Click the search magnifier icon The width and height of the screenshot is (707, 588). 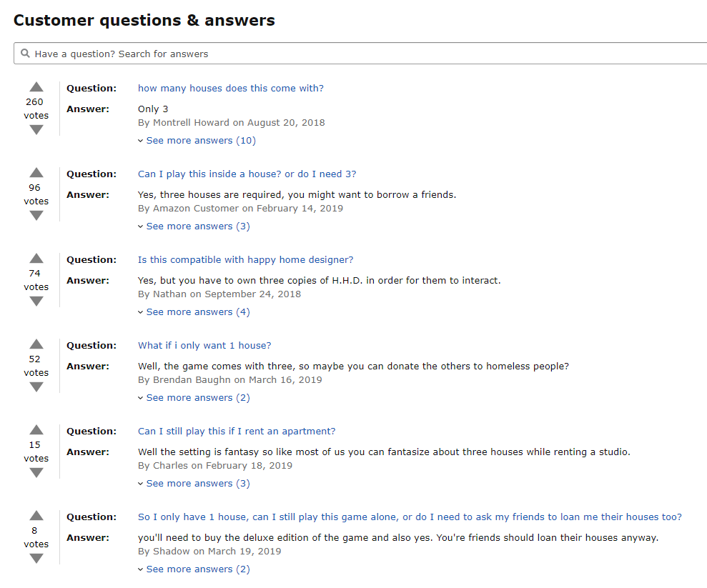coord(25,54)
